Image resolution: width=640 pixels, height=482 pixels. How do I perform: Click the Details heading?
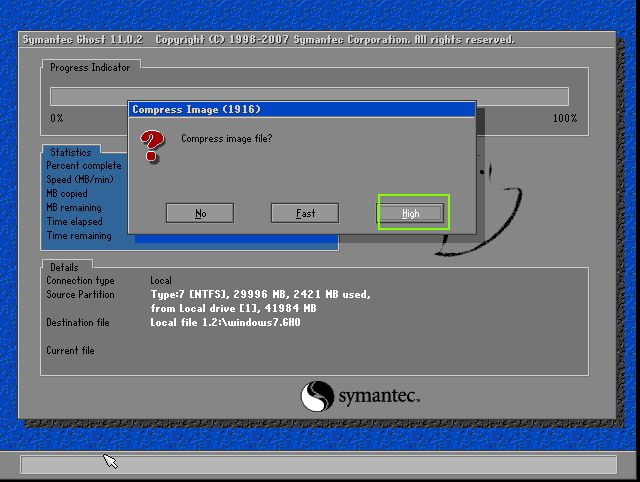pyautogui.click(x=64, y=267)
